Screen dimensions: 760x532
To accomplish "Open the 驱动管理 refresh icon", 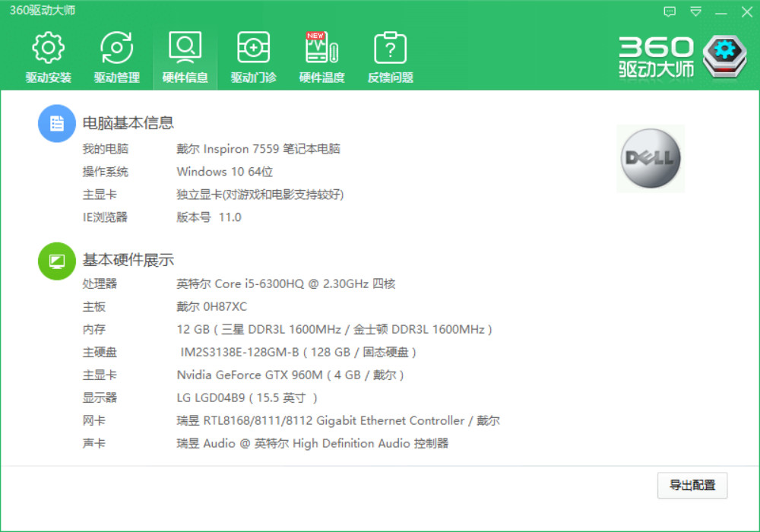I will tap(116, 47).
